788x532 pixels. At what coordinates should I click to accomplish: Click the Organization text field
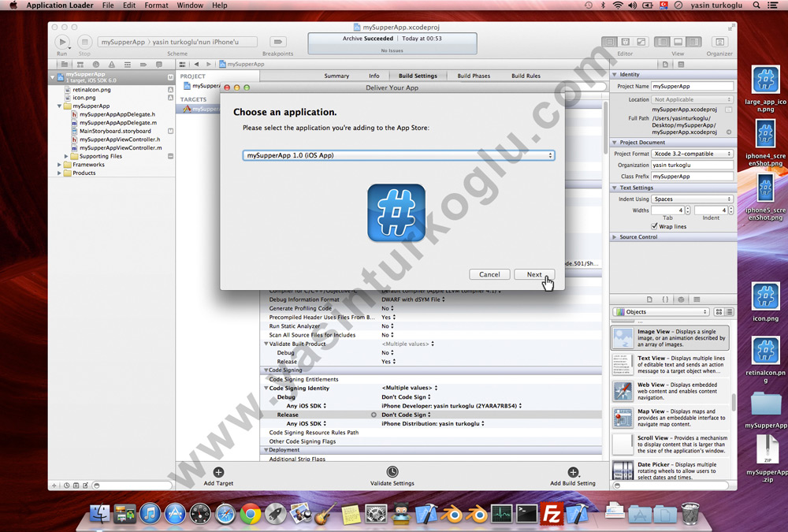(x=692, y=165)
